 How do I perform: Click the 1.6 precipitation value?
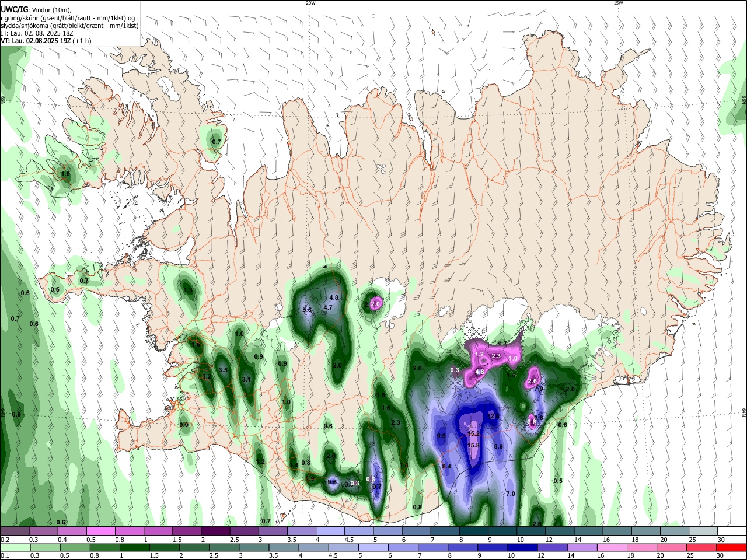(x=386, y=408)
